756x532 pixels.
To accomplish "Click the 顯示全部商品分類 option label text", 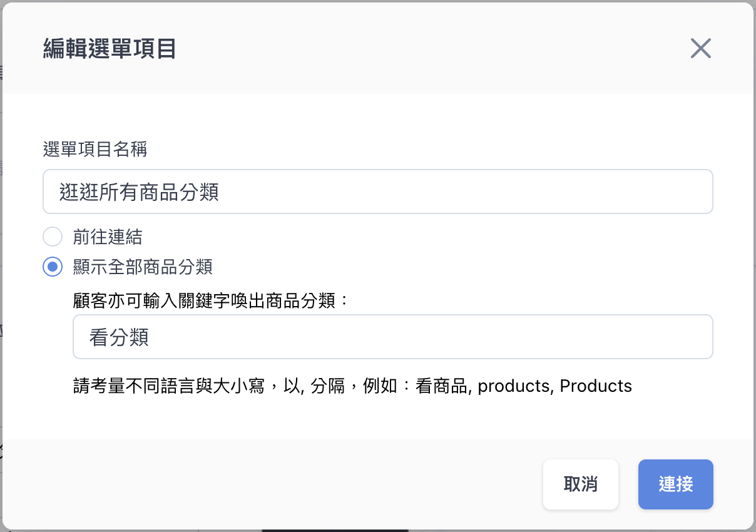I will pos(143,267).
